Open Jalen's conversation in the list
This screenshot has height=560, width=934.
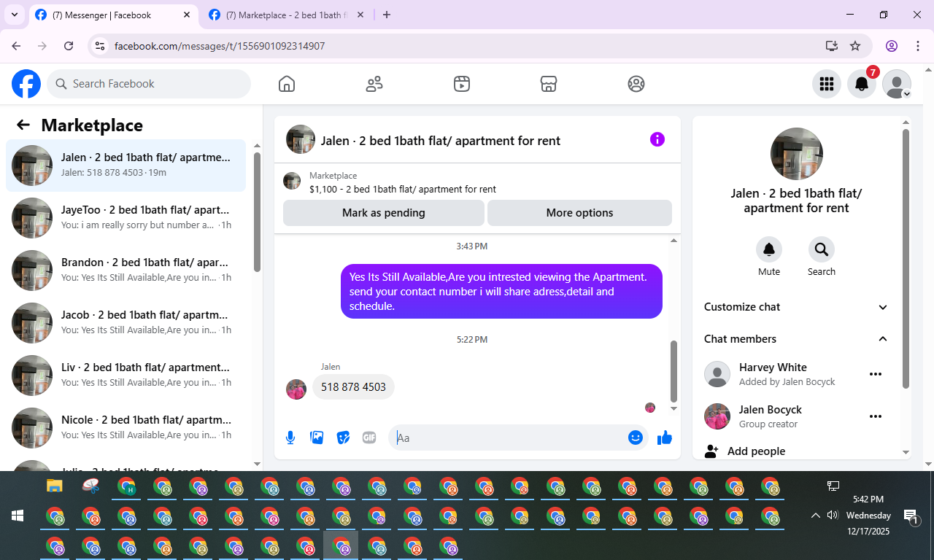coord(126,166)
